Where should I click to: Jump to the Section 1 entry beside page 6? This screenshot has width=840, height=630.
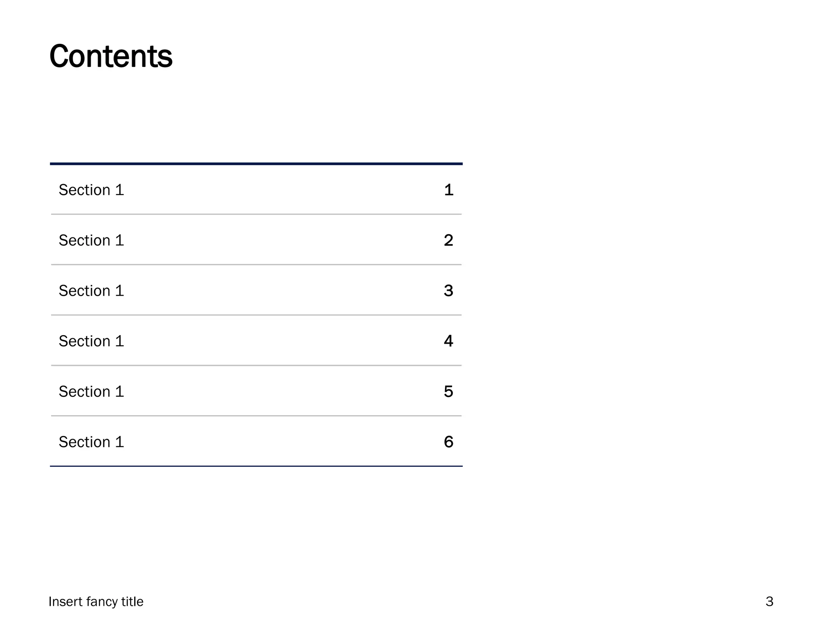click(91, 442)
